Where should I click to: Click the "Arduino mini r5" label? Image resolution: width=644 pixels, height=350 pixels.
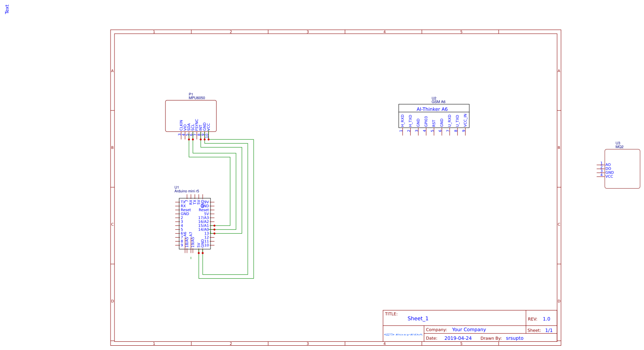coord(187,191)
